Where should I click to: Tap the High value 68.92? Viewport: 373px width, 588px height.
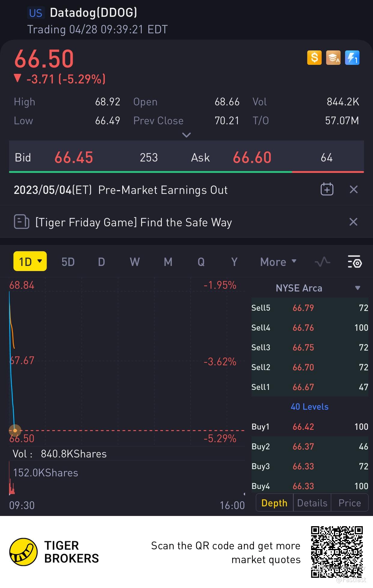point(108,102)
